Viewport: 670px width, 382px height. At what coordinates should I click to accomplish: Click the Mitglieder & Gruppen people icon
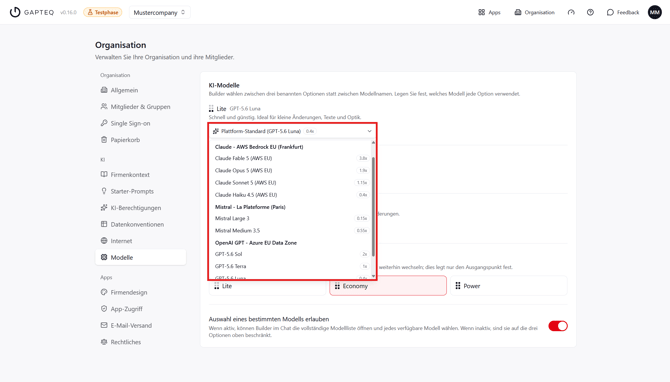104,106
